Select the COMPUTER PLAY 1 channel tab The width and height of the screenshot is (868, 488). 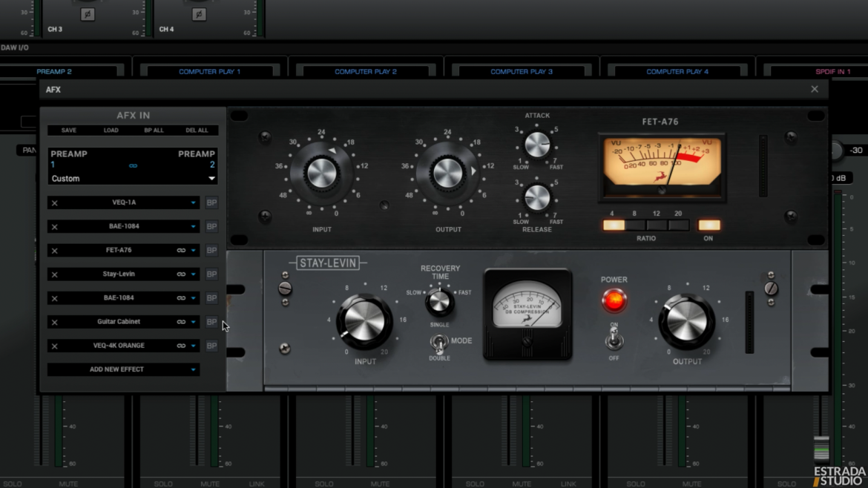pos(210,71)
